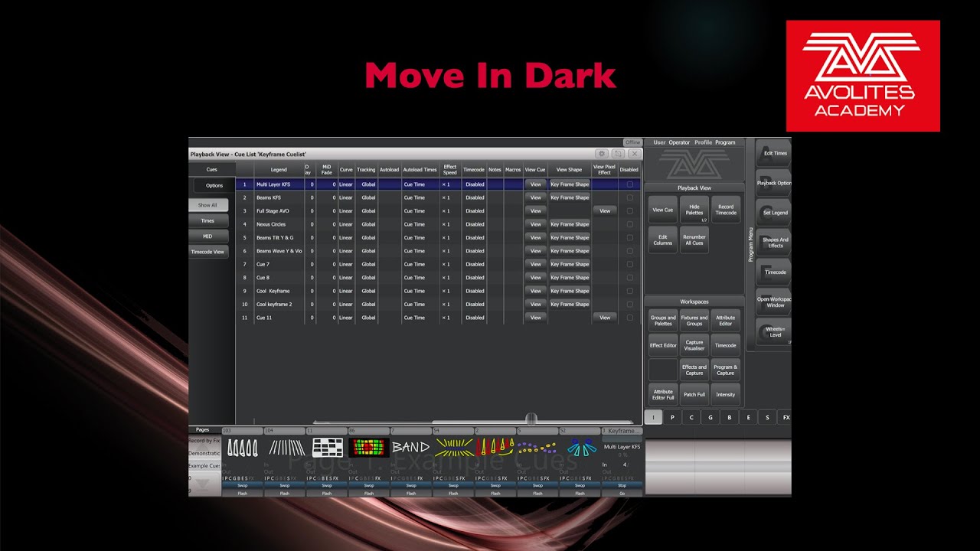980x551 pixels.
Task: Select the purple-yellow dots playback icon
Action: coord(537,448)
